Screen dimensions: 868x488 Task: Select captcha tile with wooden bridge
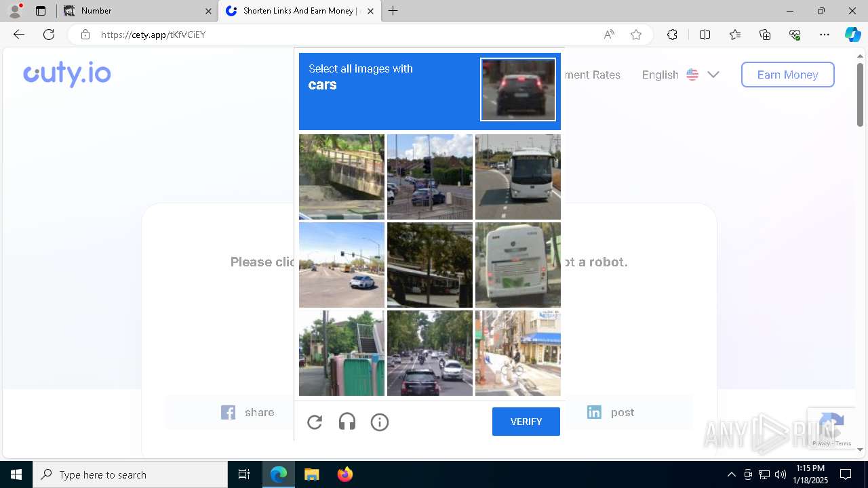coord(342,177)
